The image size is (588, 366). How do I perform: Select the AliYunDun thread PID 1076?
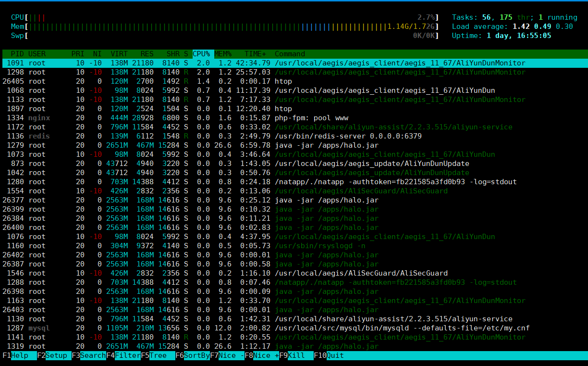pos(294,237)
